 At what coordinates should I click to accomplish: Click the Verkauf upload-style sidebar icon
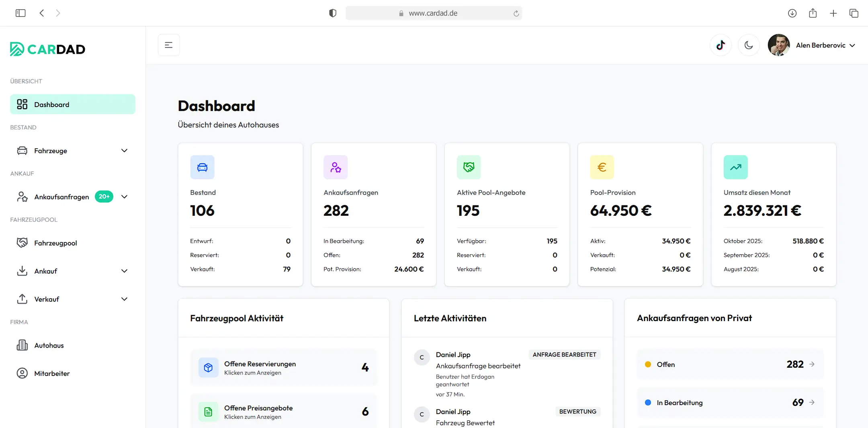pyautogui.click(x=22, y=299)
